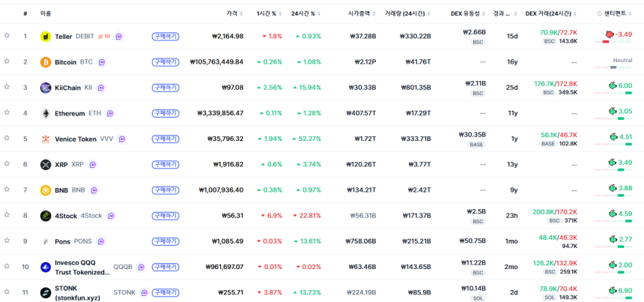Open XRP black logo icon
Screen dimensions: 644x302
(x=46, y=165)
